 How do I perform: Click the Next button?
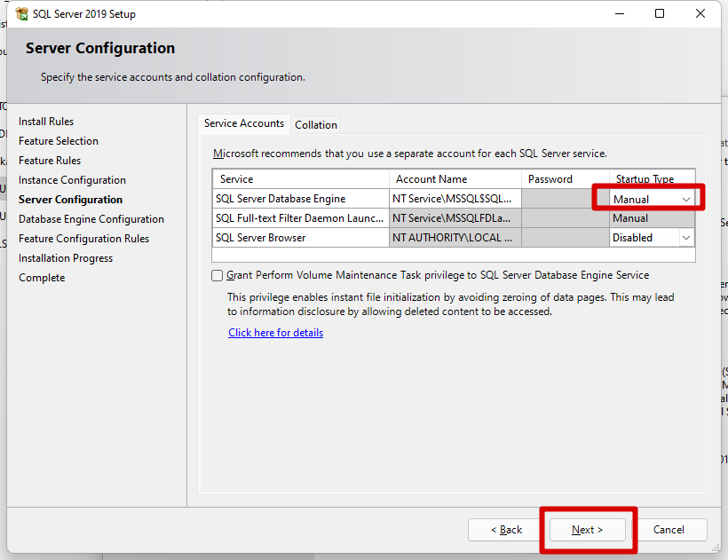pyautogui.click(x=588, y=530)
